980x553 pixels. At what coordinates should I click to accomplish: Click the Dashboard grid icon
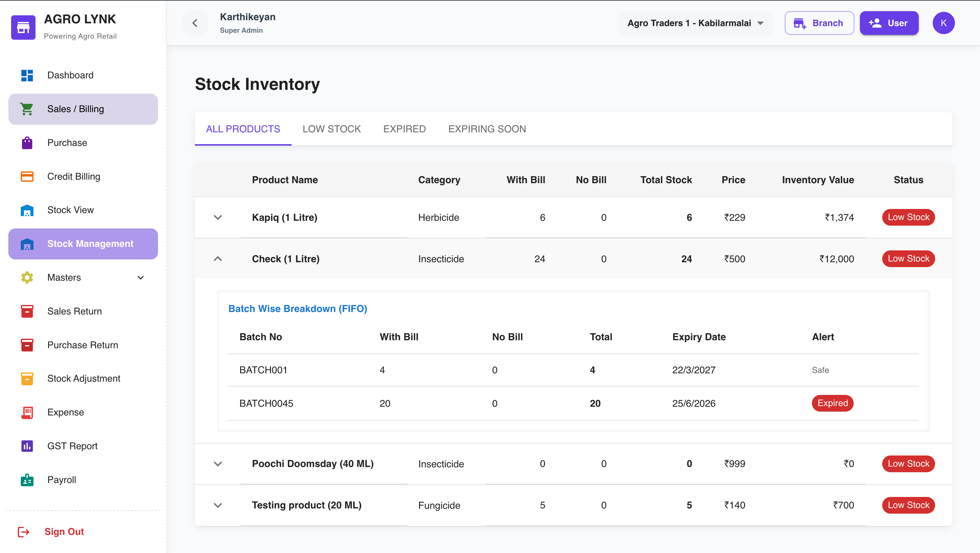pyautogui.click(x=27, y=75)
